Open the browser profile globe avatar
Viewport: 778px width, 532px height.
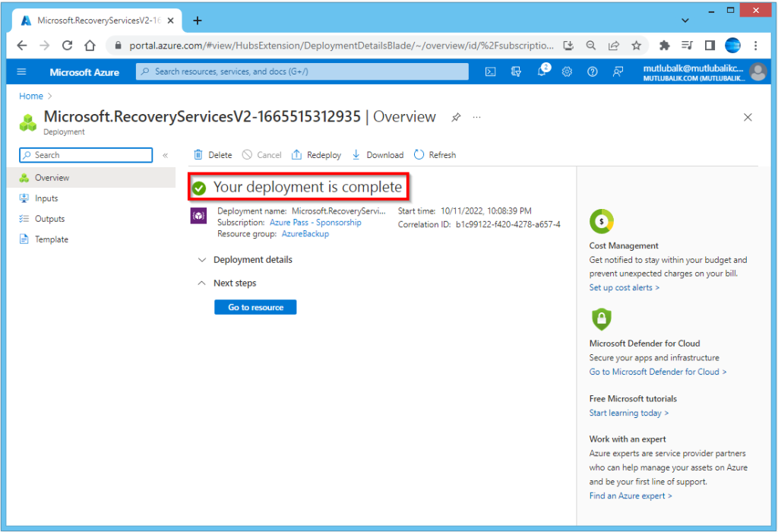(x=732, y=46)
